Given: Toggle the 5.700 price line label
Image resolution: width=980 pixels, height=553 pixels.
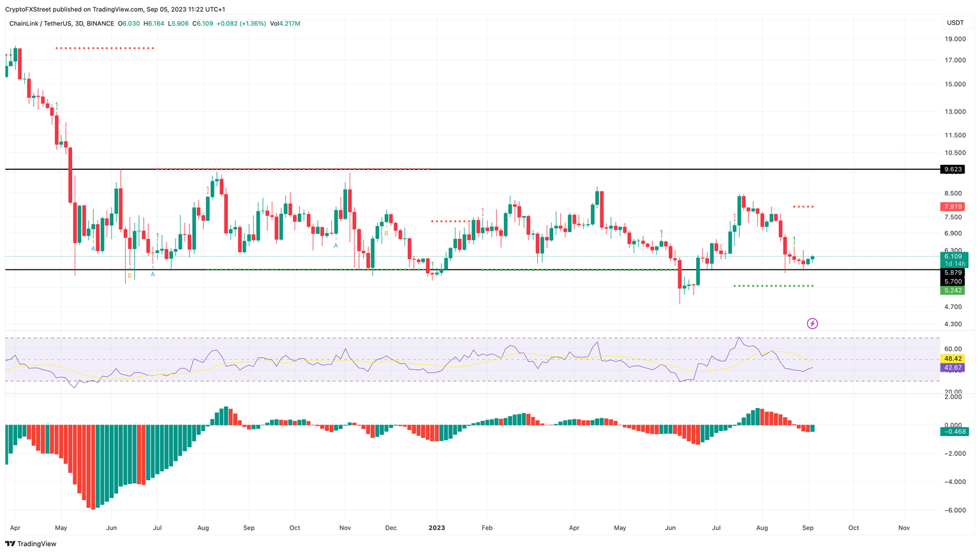Looking at the screenshot, I should (x=954, y=281).
